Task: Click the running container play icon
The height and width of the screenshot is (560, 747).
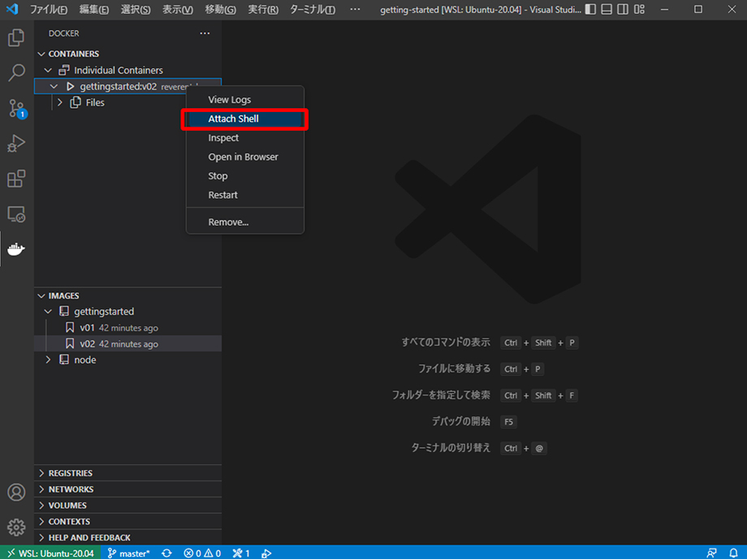Action: tap(71, 86)
